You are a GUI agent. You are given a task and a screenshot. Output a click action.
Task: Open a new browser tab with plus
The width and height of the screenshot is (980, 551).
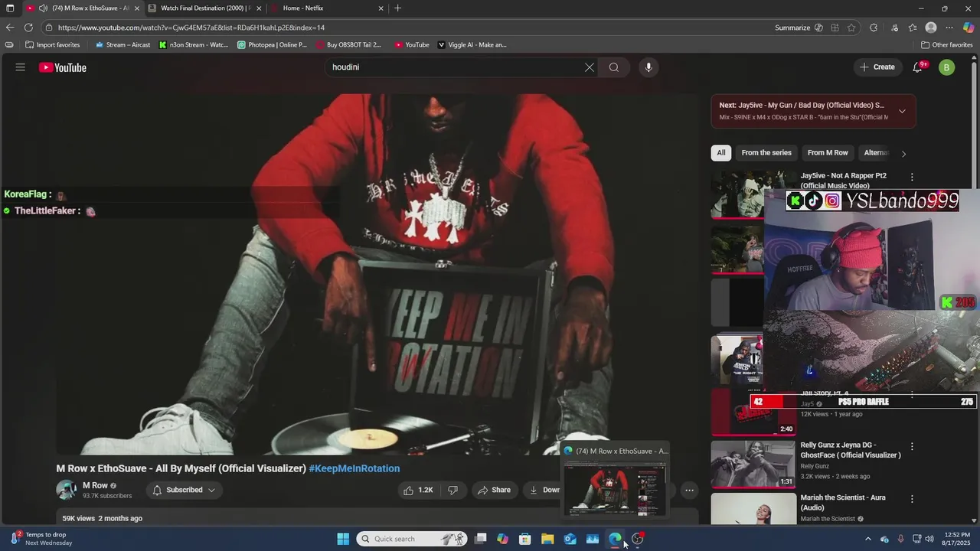(397, 8)
